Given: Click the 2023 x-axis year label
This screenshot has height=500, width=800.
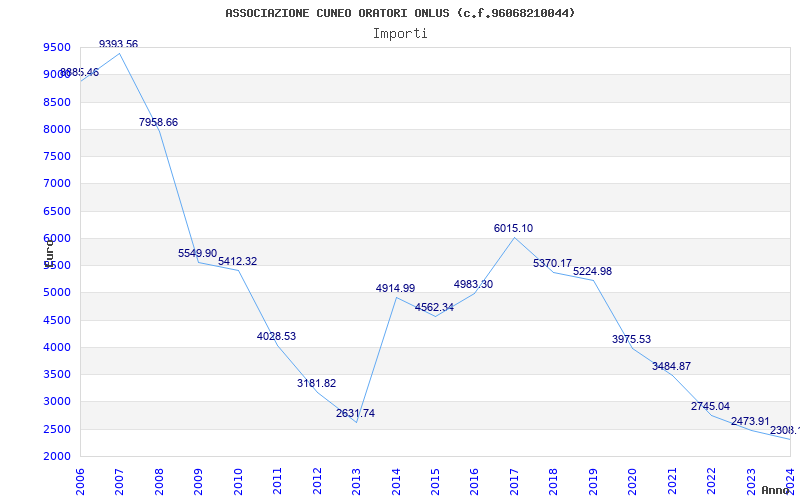Looking at the screenshot, I should click(x=752, y=481).
